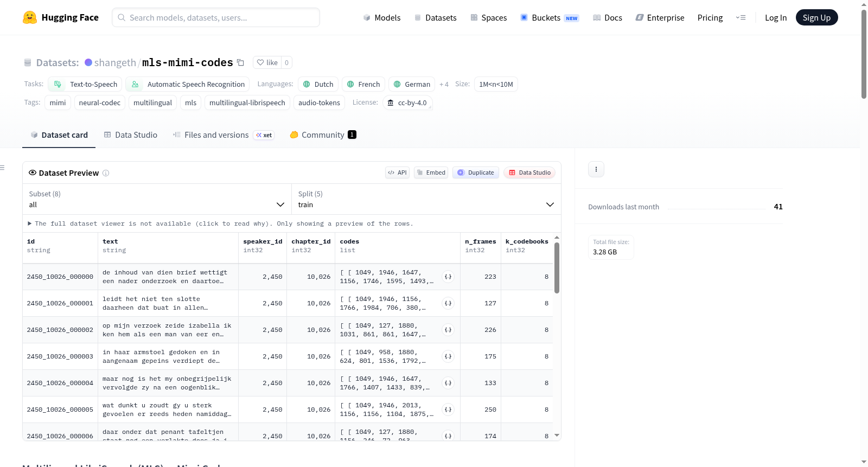
Task: Expand codes JSON for row 2450_10026_000004
Action: 448,383
